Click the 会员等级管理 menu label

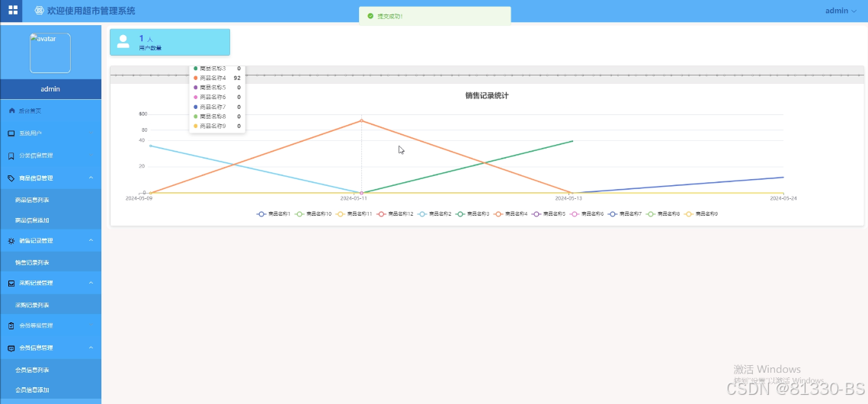[36, 325]
